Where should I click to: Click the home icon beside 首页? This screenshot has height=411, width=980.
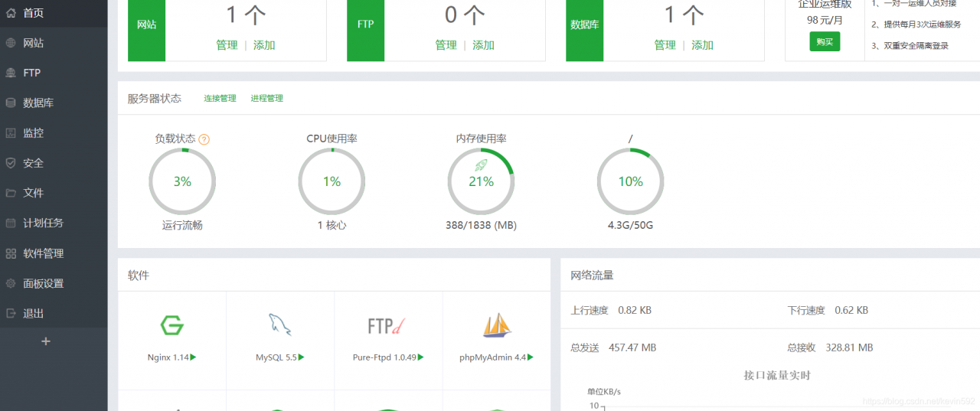coord(11,13)
